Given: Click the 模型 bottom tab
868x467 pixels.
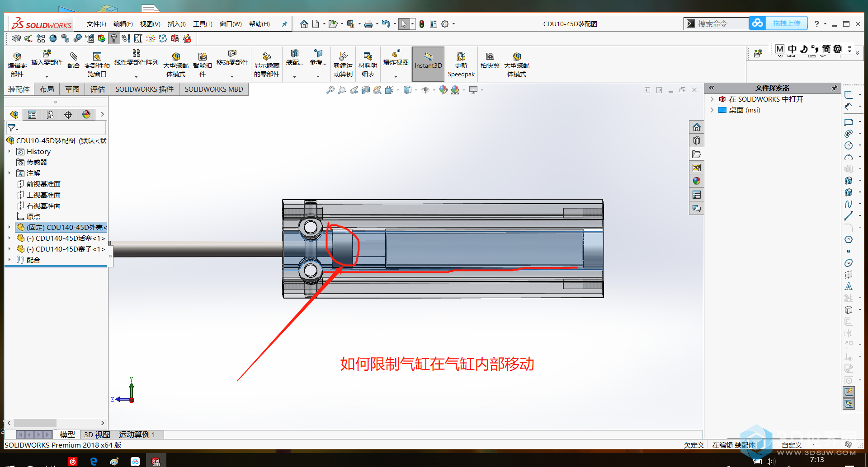Looking at the screenshot, I should click(67, 434).
